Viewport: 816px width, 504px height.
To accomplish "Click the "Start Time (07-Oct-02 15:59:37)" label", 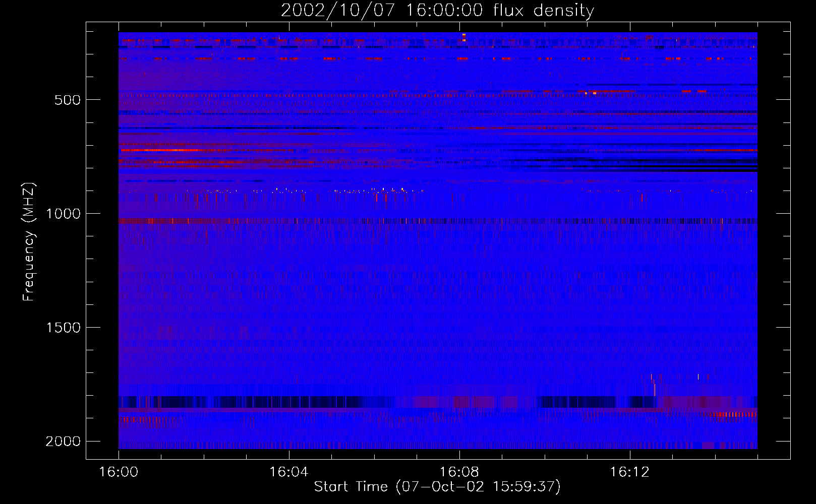I will pos(437,487).
